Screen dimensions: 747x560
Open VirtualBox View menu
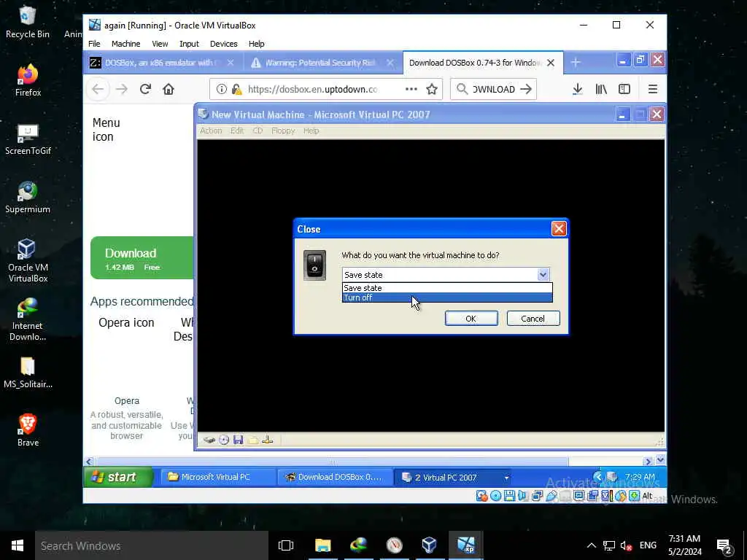160,44
